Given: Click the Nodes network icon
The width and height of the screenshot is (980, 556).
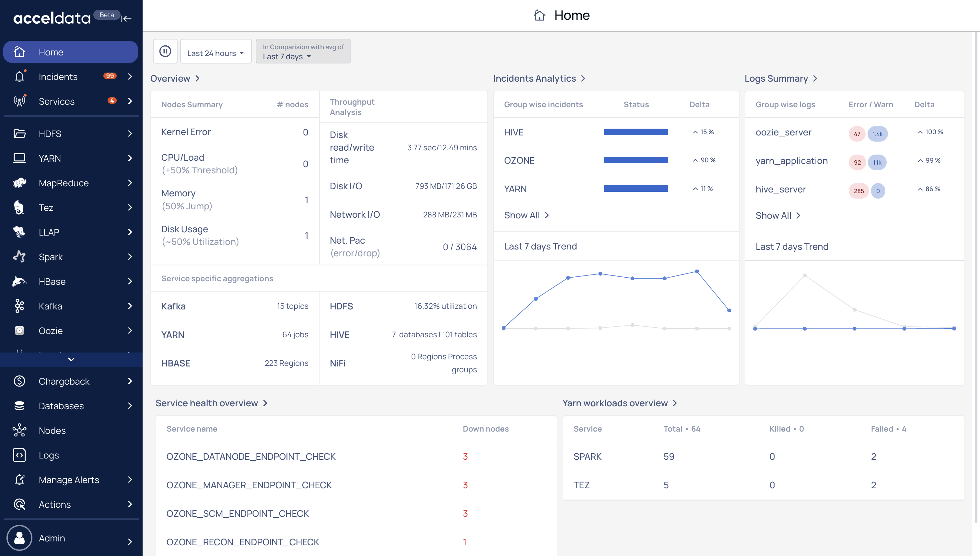Looking at the screenshot, I should [19, 430].
